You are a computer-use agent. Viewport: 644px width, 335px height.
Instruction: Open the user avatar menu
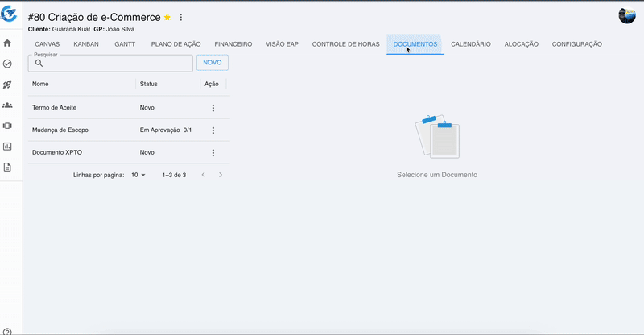[627, 15]
